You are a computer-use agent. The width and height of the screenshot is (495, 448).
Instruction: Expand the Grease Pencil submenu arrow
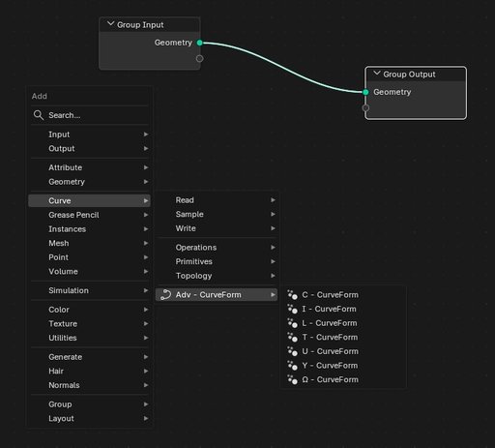[x=146, y=215]
